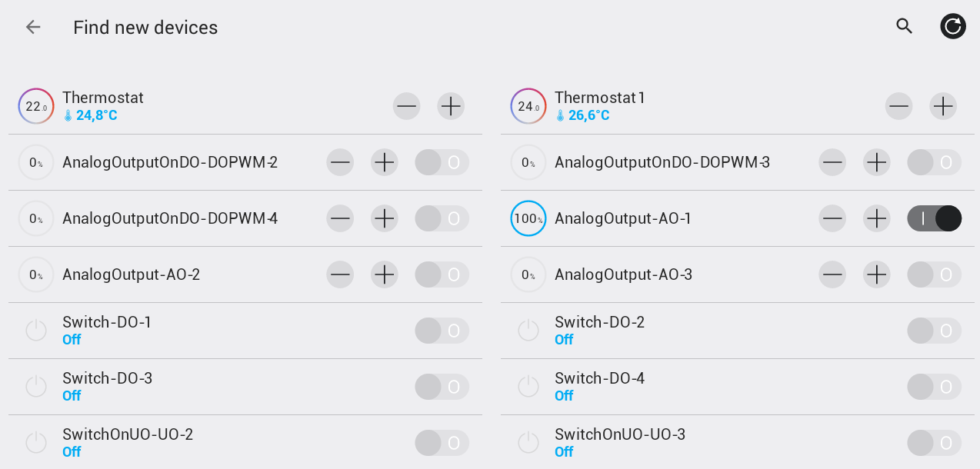Viewport: 980px width, 469px height.
Task: Turn on the AnalogOutputOnDO-DOPWM-2 toggle
Action: pyautogui.click(x=442, y=162)
